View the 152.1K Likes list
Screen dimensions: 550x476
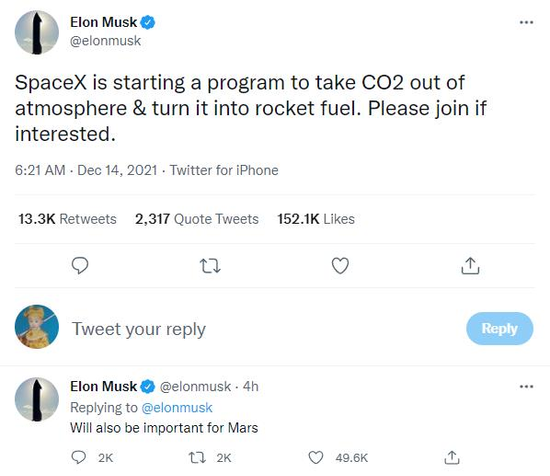(316, 219)
